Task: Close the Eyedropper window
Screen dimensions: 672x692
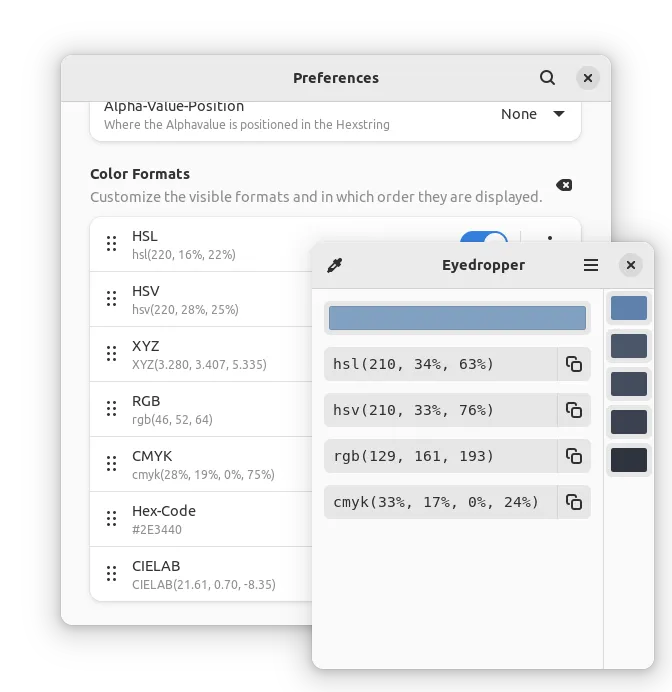Action: (x=631, y=265)
